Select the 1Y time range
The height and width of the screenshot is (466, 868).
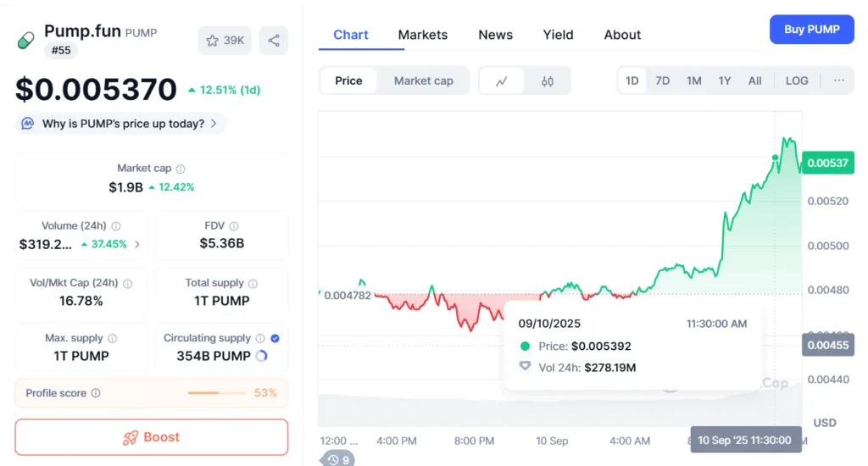(x=725, y=80)
